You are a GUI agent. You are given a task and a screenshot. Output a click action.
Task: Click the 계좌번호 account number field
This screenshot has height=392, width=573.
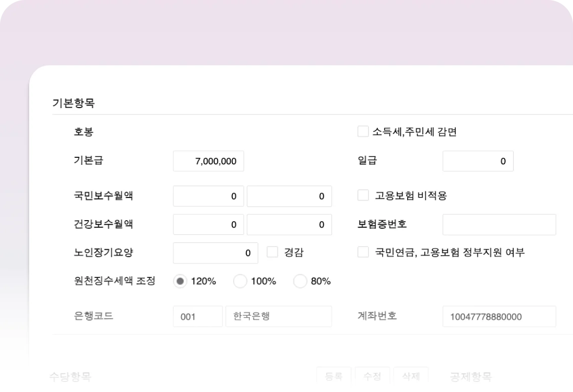coord(499,317)
